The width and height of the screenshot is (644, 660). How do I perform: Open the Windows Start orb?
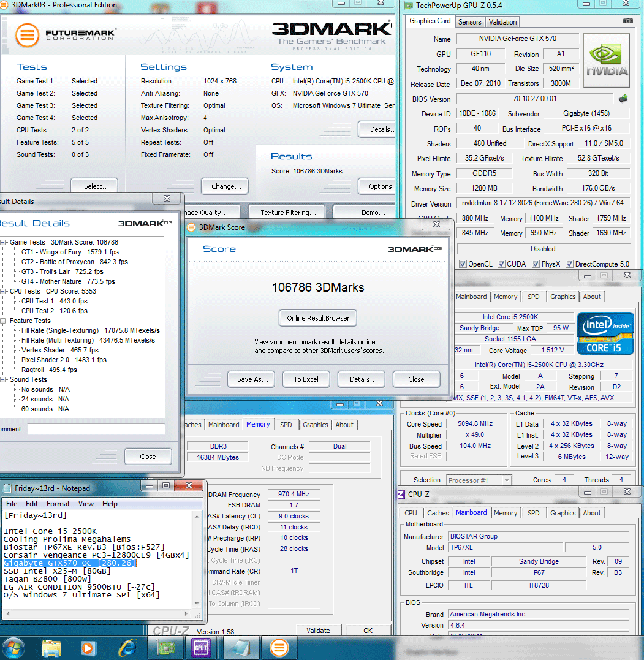pos(13,648)
